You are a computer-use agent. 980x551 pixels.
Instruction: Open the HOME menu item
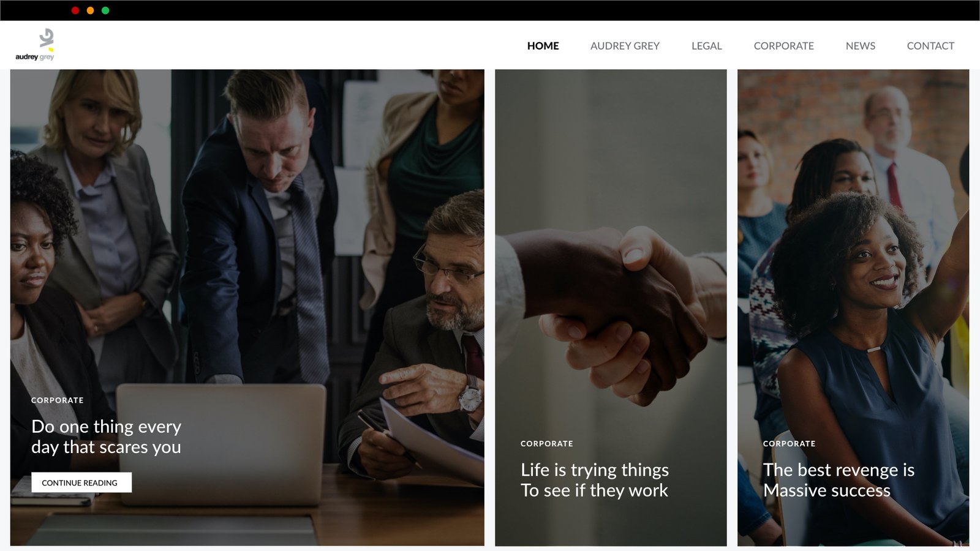pos(543,46)
